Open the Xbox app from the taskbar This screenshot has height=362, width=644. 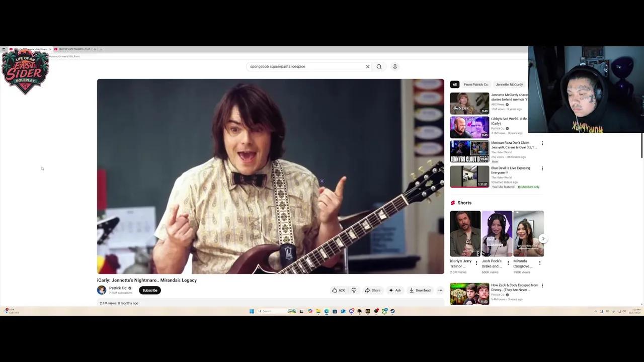coord(384,311)
